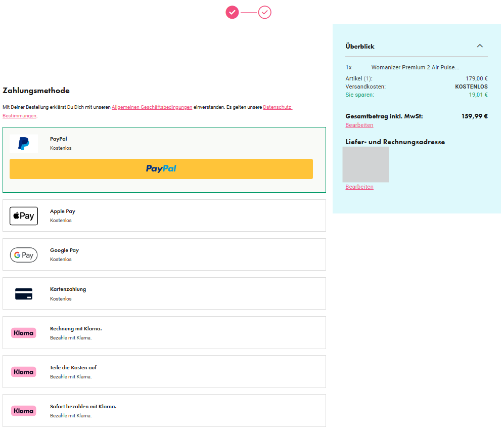Choose Rechnung mit Klarna payment option
This screenshot has height=430, width=504.
coord(164,332)
